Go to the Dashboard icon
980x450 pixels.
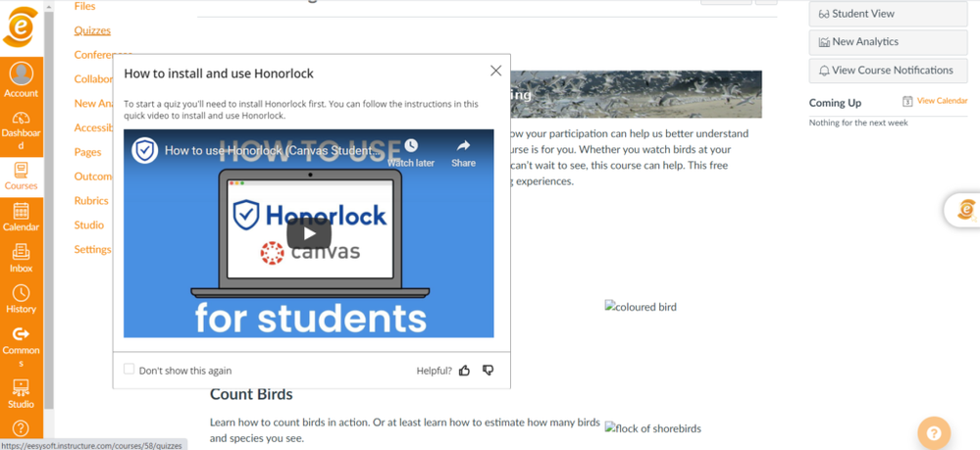click(x=21, y=130)
